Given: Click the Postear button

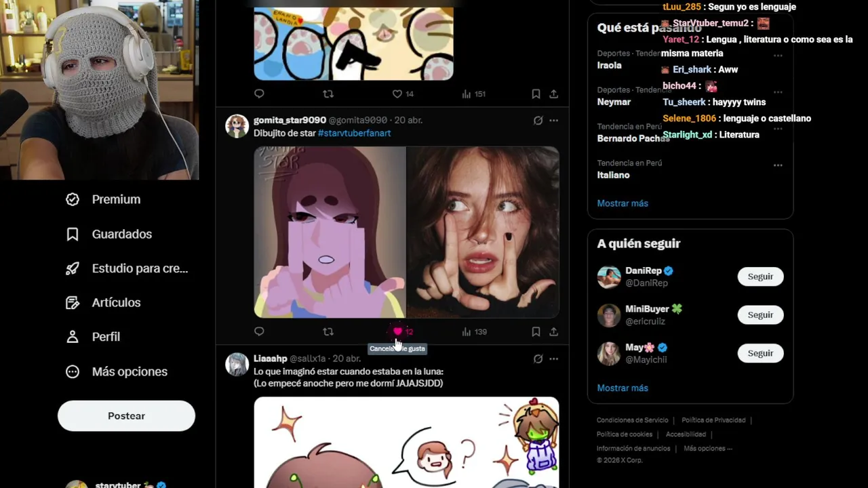Looking at the screenshot, I should click(126, 415).
